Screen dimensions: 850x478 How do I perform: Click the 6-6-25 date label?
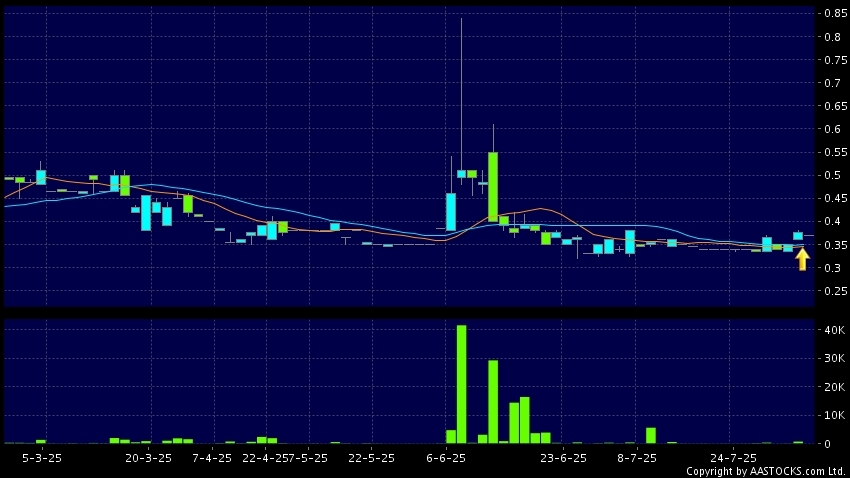(446, 458)
